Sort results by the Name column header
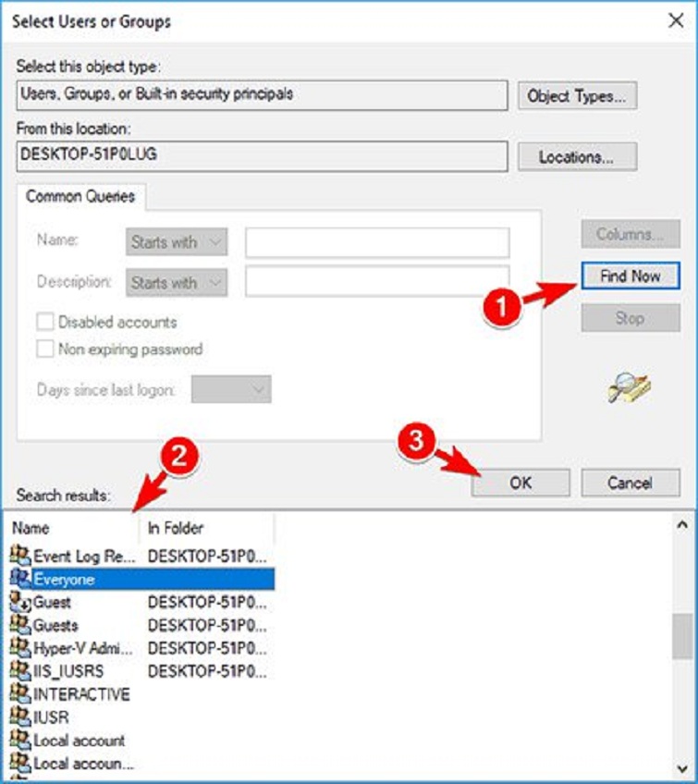 (72, 528)
